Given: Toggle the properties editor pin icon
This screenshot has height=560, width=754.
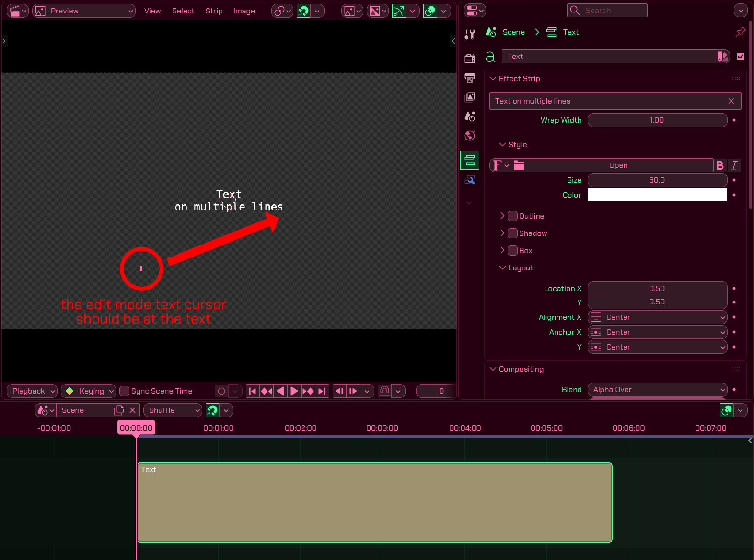Looking at the screenshot, I should point(741,32).
